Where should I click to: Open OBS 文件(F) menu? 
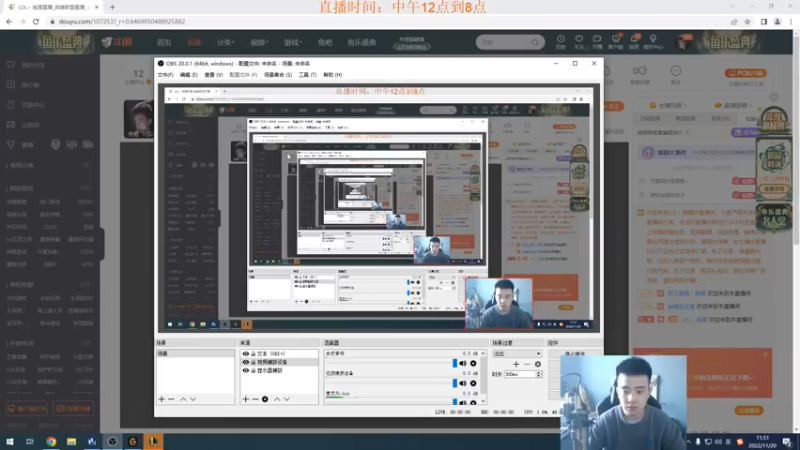[165, 75]
